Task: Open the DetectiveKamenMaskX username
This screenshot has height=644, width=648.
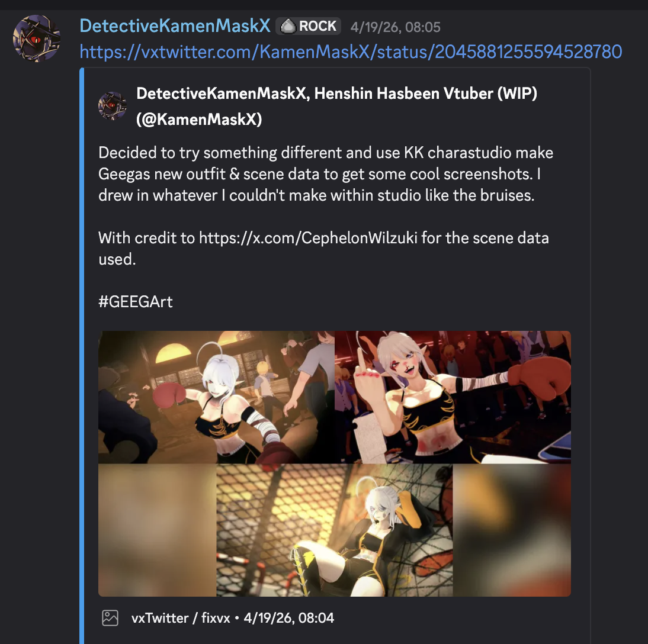Action: (x=175, y=26)
